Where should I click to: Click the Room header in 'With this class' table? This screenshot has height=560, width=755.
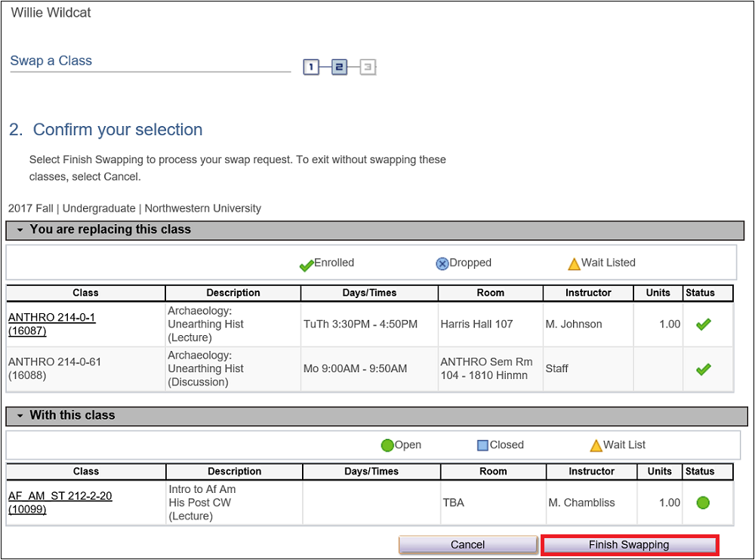pos(493,472)
